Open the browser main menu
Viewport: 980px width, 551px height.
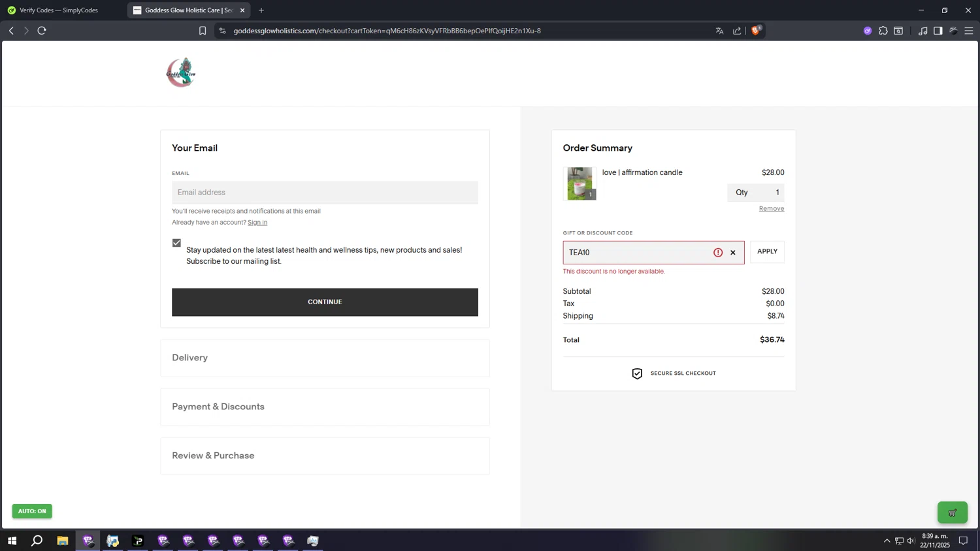click(x=969, y=31)
